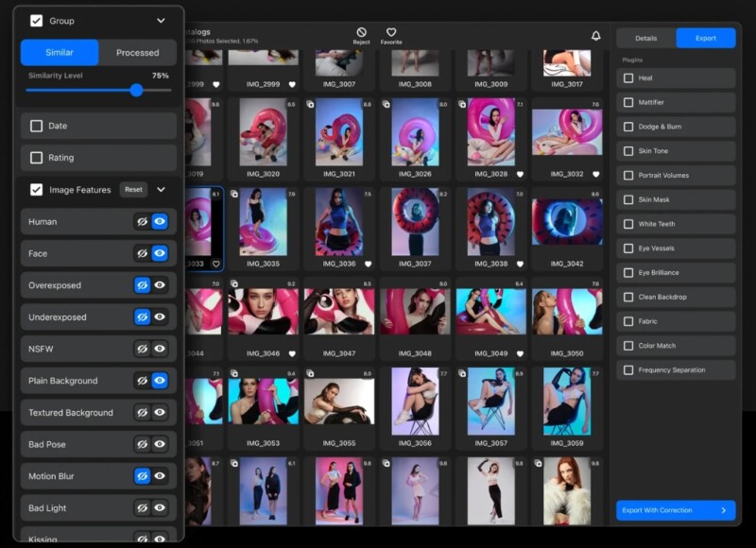Open the Details tab
756x548 pixels.
646,38
